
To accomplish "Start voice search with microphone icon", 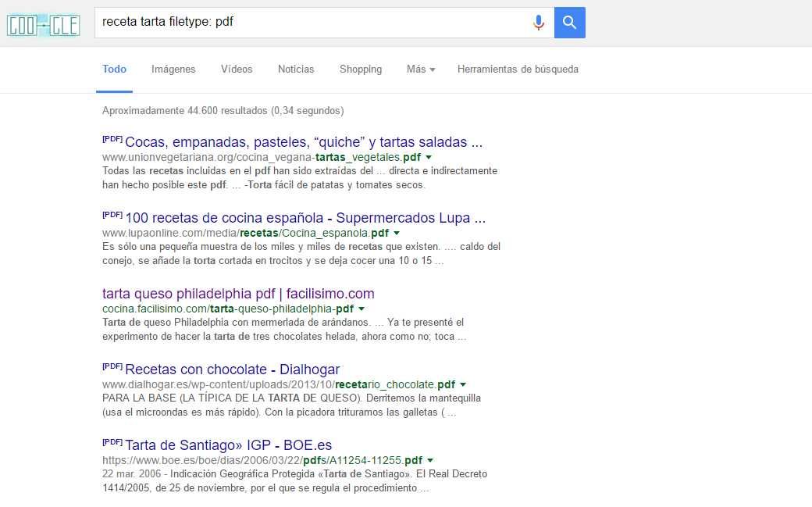I will click(539, 23).
